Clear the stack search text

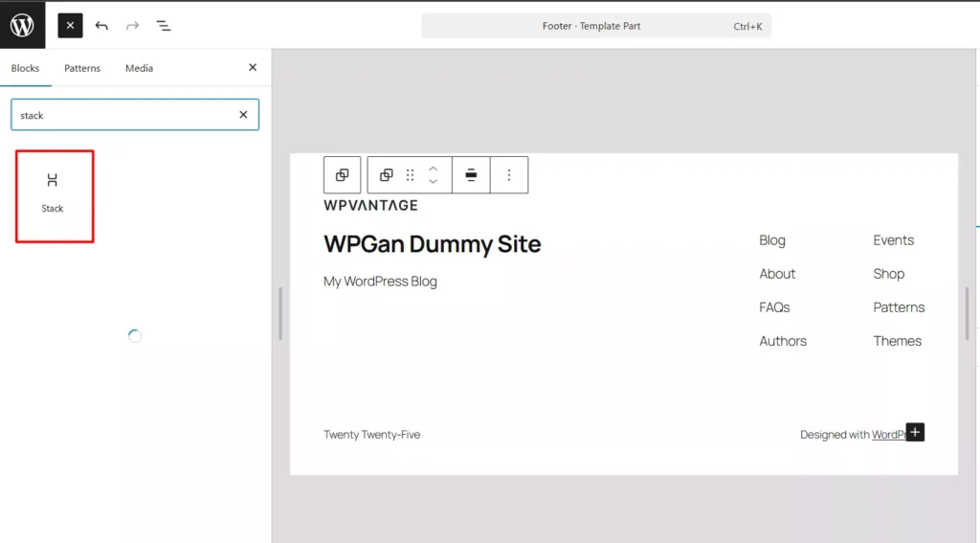click(x=243, y=115)
